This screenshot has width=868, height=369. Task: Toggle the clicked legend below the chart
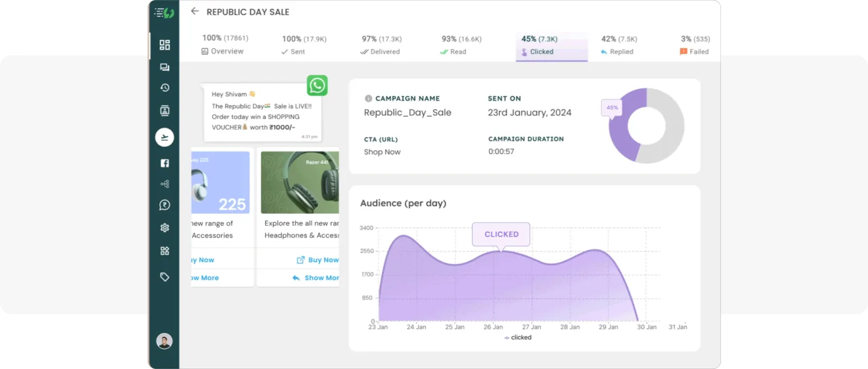point(517,337)
